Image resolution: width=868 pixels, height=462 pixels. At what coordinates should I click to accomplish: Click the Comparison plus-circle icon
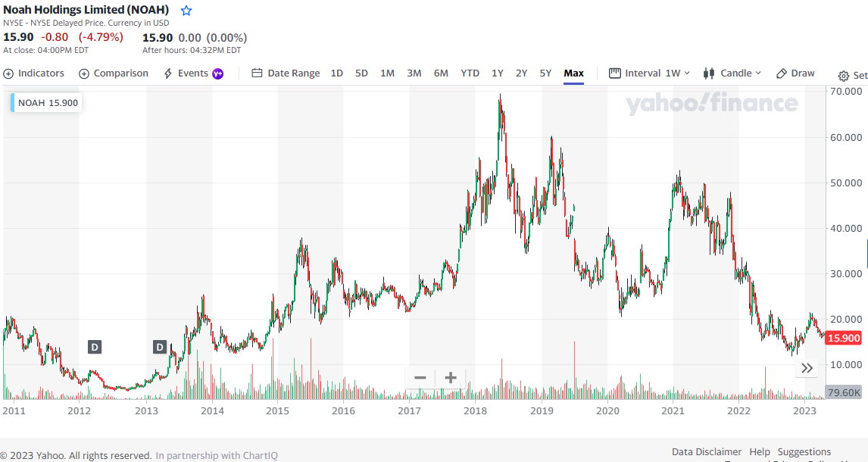(84, 73)
